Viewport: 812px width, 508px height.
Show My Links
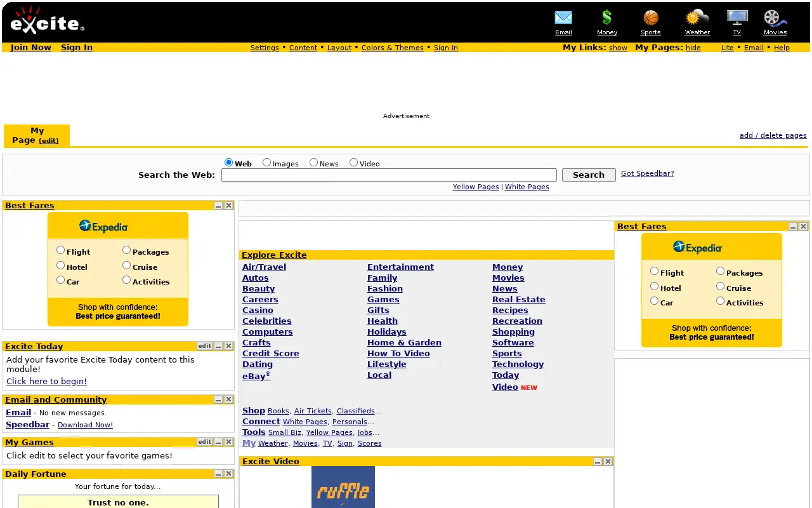(x=618, y=48)
